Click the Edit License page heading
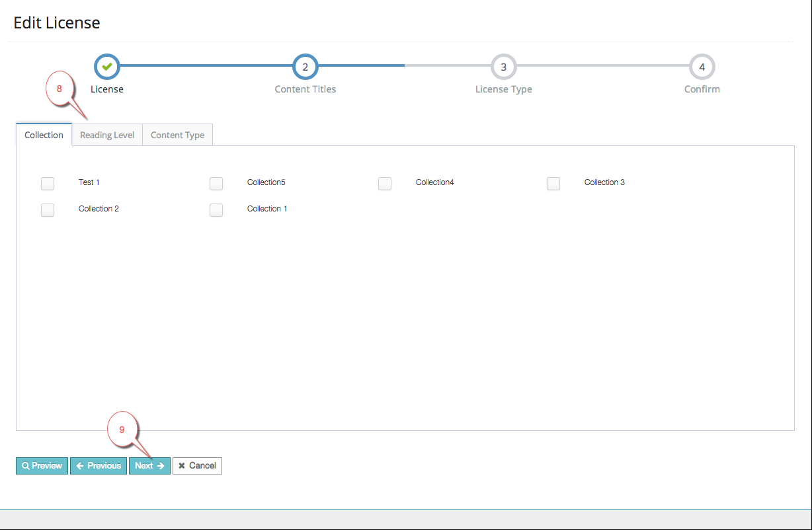This screenshot has height=530, width=812. pyautogui.click(x=57, y=23)
